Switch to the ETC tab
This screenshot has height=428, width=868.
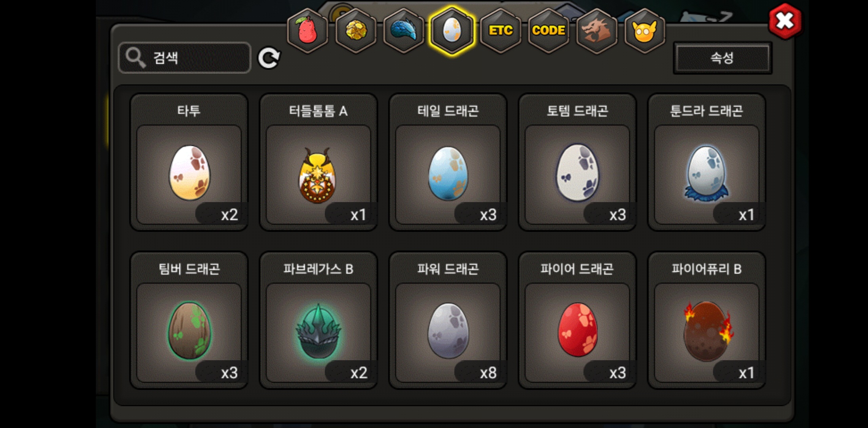coord(500,31)
